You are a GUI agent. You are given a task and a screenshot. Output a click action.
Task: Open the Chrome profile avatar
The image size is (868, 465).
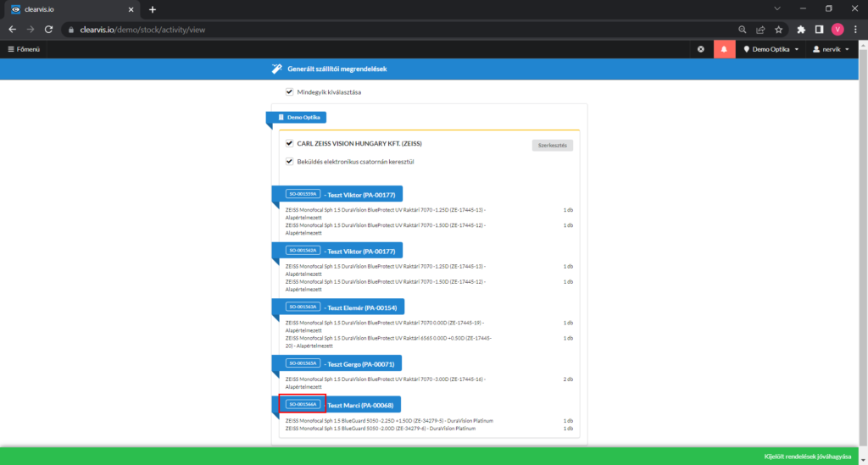(837, 29)
